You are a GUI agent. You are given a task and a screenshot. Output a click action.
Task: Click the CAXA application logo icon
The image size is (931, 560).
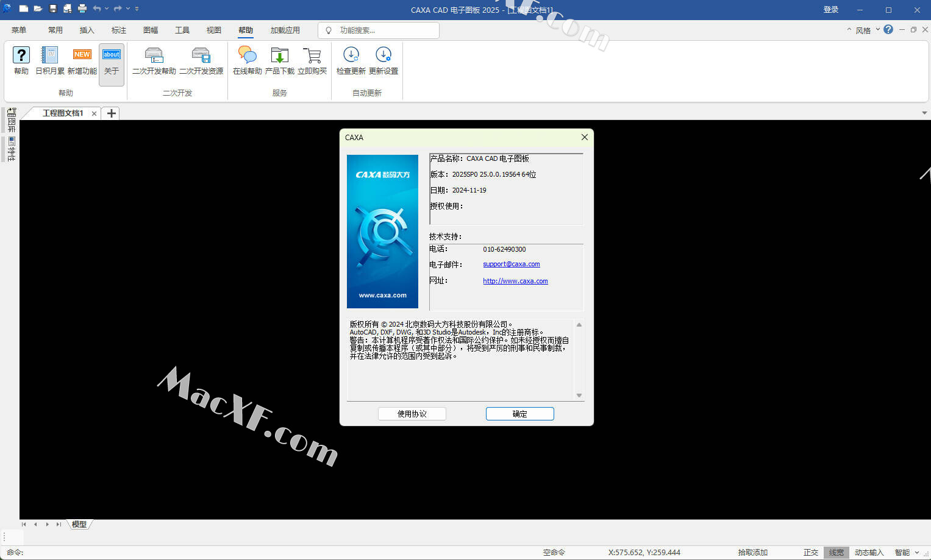tap(7, 9)
